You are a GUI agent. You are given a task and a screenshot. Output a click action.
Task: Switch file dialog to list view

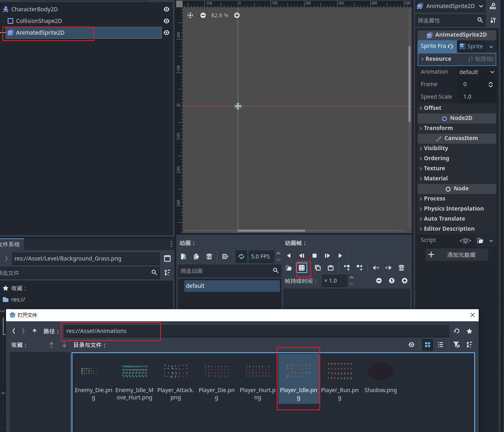pyautogui.click(x=440, y=345)
